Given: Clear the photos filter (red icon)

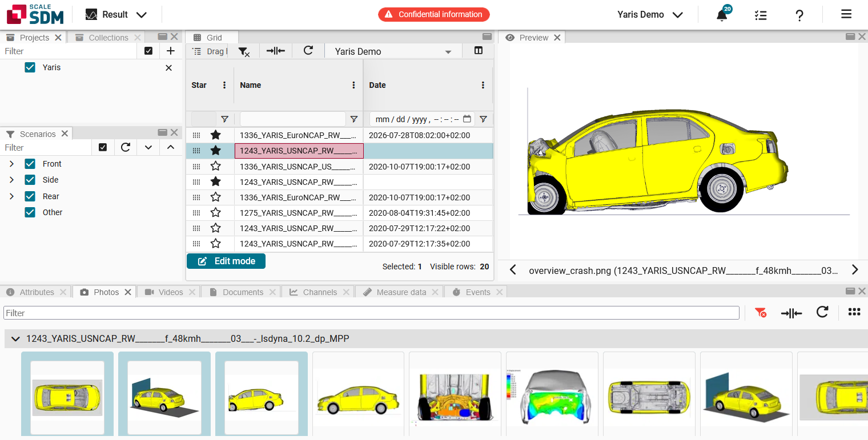Looking at the screenshot, I should tap(760, 313).
